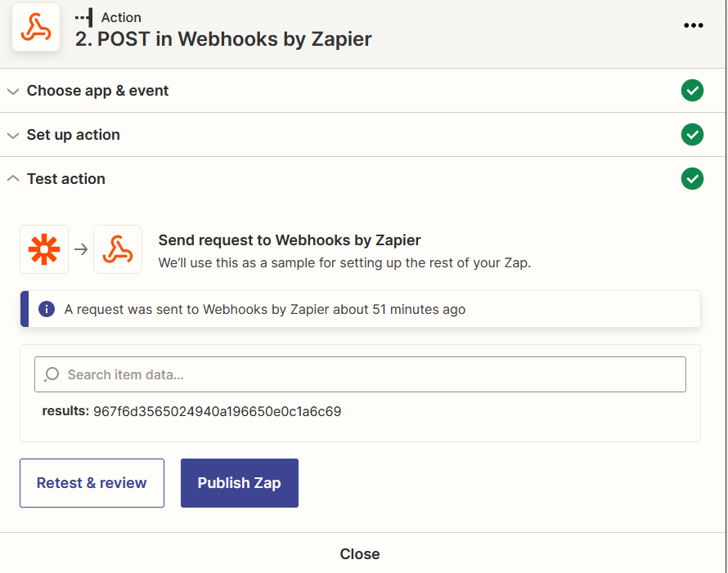Click Close at the bottom of the panel
The height and width of the screenshot is (573, 728).
(x=360, y=554)
